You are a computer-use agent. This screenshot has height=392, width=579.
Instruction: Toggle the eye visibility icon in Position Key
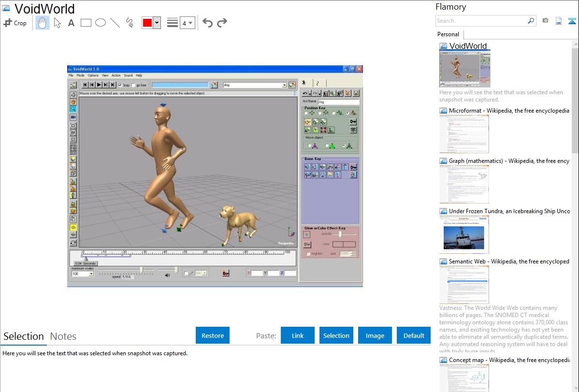click(353, 130)
